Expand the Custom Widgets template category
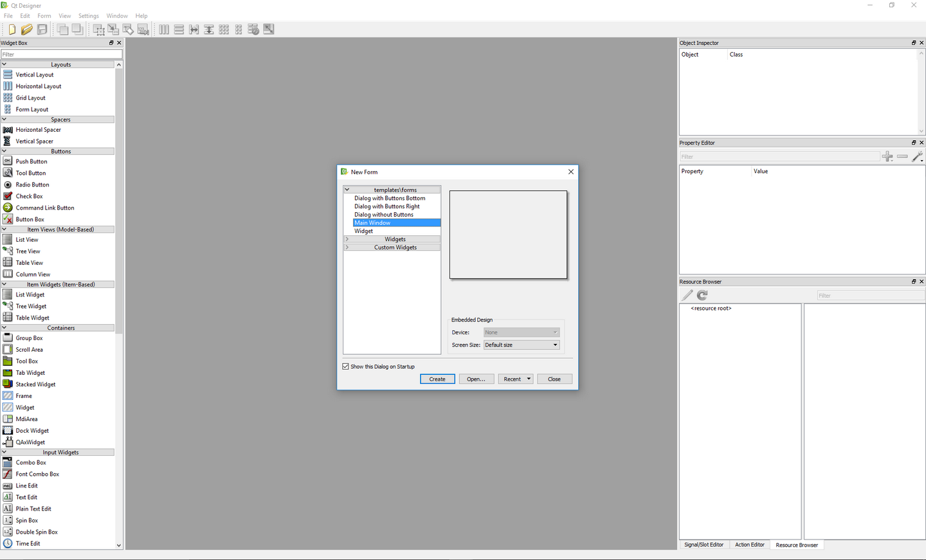This screenshot has height=560, width=926. [347, 247]
